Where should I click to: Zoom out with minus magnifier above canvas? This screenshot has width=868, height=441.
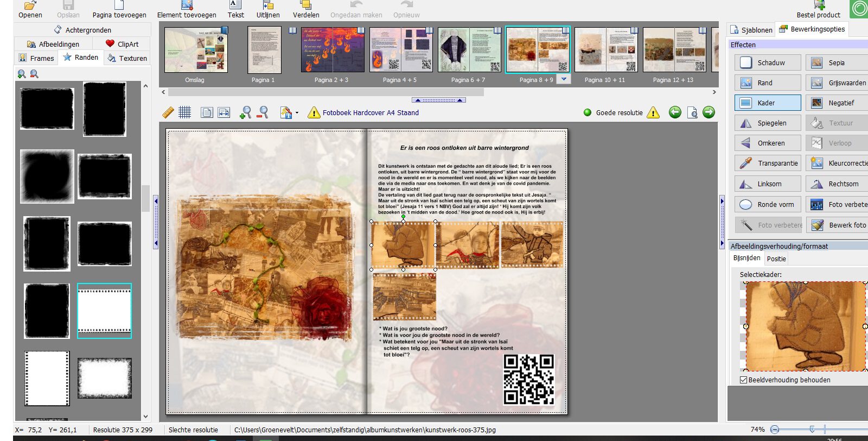tap(263, 112)
